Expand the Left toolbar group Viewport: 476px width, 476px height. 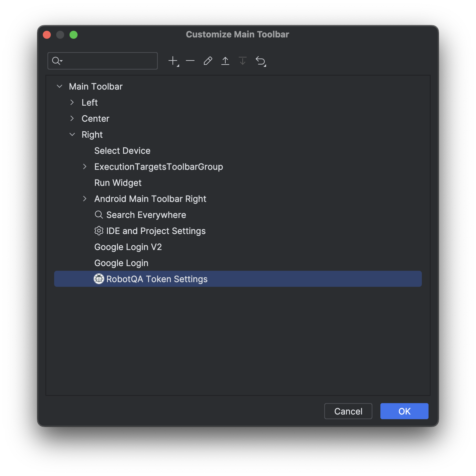point(72,103)
